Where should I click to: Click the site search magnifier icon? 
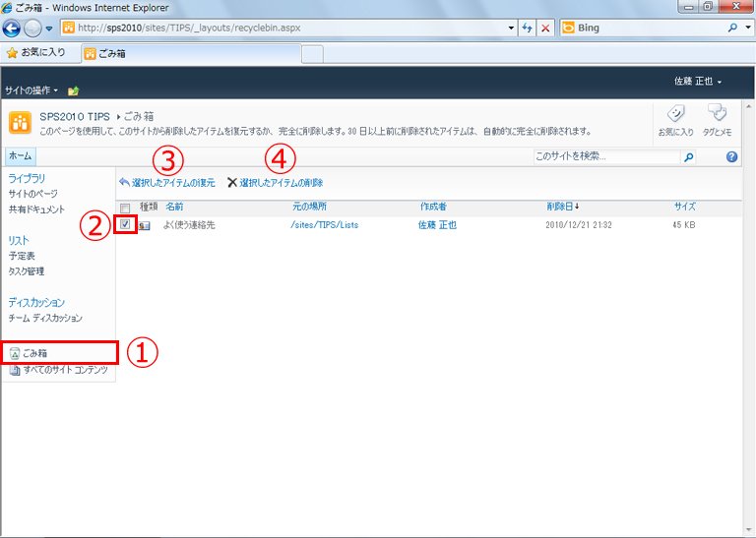[x=688, y=156]
